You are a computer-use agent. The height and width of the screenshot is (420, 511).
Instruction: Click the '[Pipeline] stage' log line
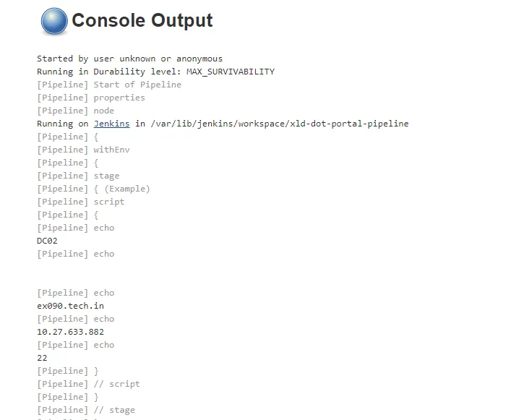78,176
